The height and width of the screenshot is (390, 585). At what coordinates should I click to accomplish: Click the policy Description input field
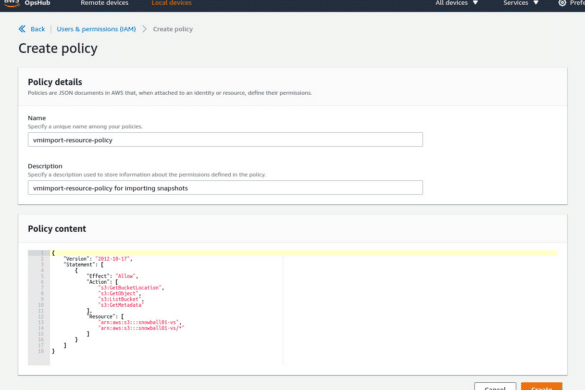(225, 188)
